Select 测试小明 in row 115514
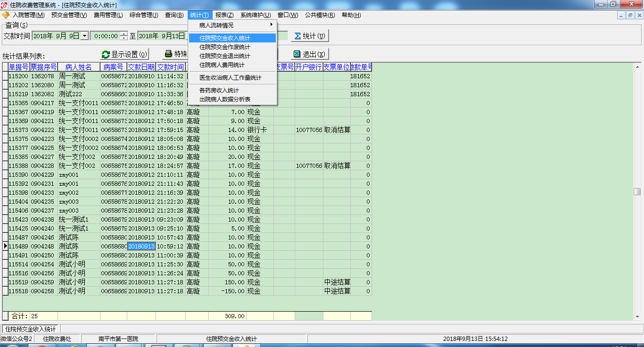The width and height of the screenshot is (644, 347). [79, 264]
